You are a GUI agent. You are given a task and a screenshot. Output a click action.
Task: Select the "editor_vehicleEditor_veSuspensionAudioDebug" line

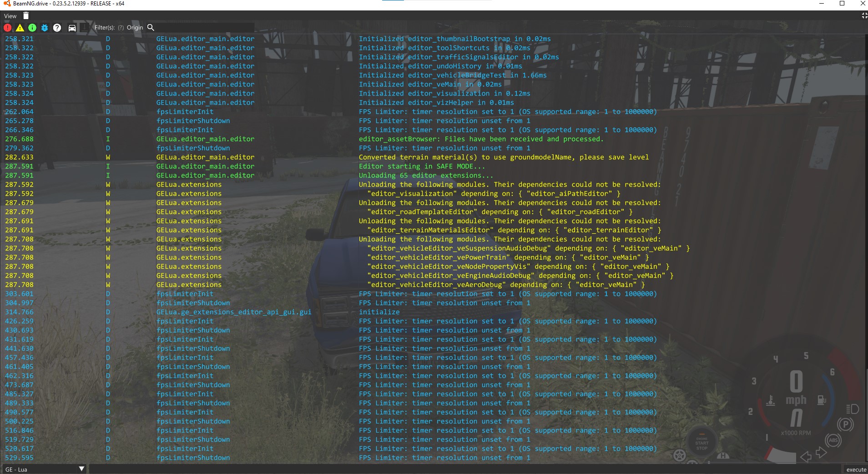[529, 248]
